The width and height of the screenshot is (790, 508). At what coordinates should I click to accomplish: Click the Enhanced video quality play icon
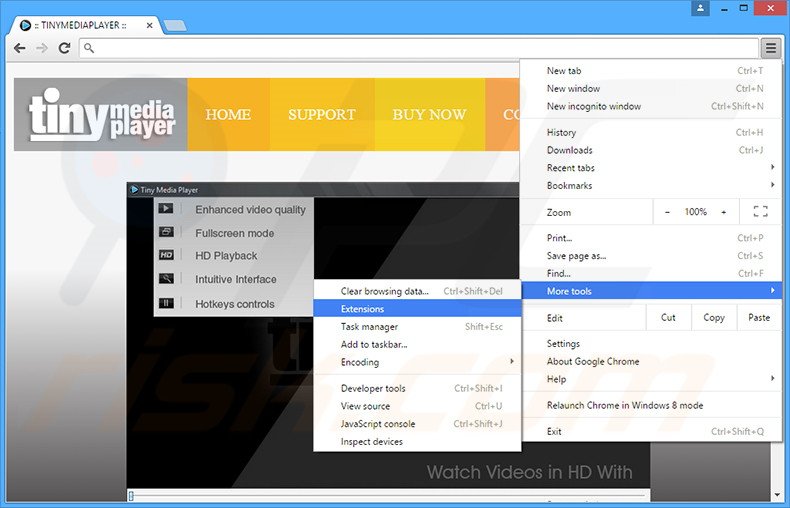pyautogui.click(x=166, y=209)
